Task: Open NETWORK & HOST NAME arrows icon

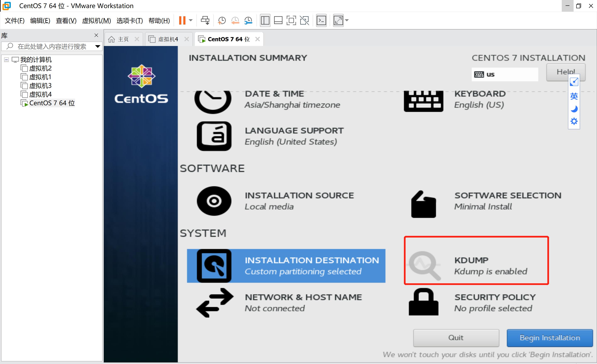Action: [215, 303]
